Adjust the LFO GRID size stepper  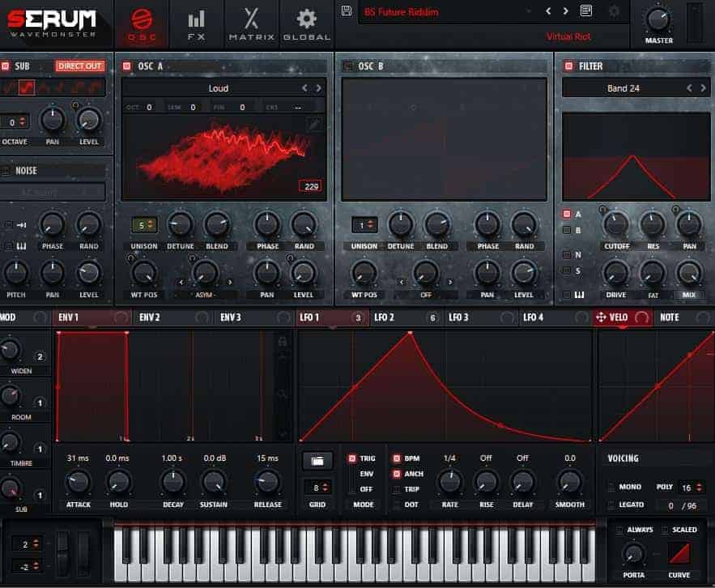[317, 488]
